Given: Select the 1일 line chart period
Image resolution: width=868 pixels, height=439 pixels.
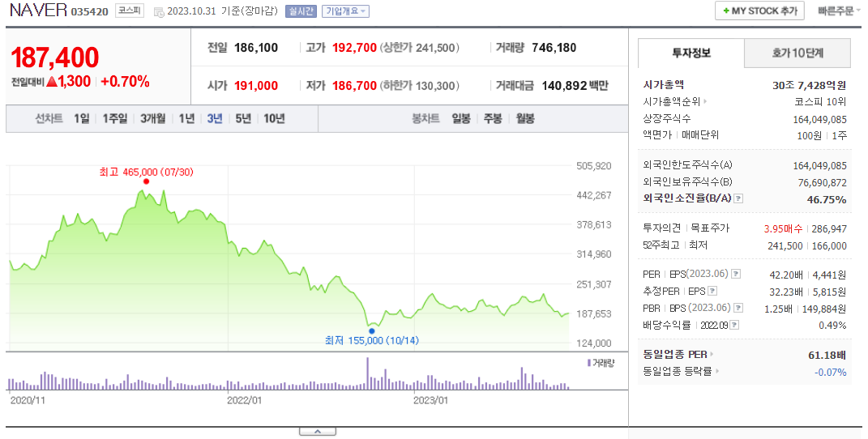Looking at the screenshot, I should click(81, 118).
